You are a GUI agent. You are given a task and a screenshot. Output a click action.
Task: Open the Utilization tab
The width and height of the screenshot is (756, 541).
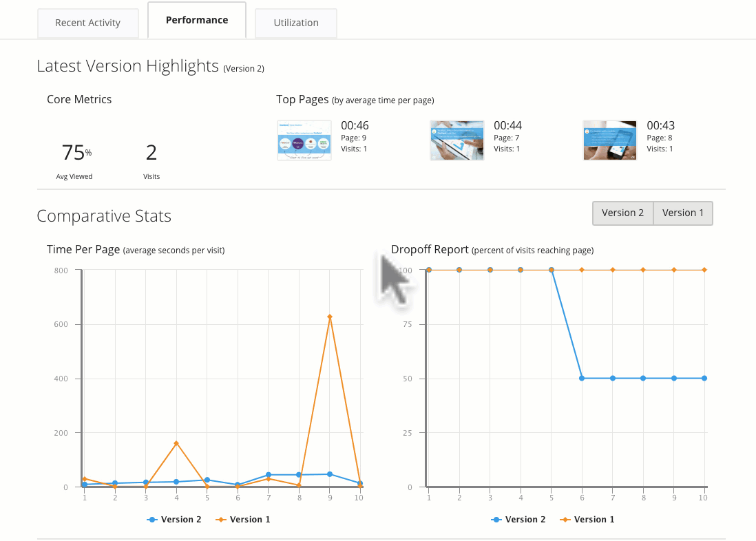coord(295,23)
